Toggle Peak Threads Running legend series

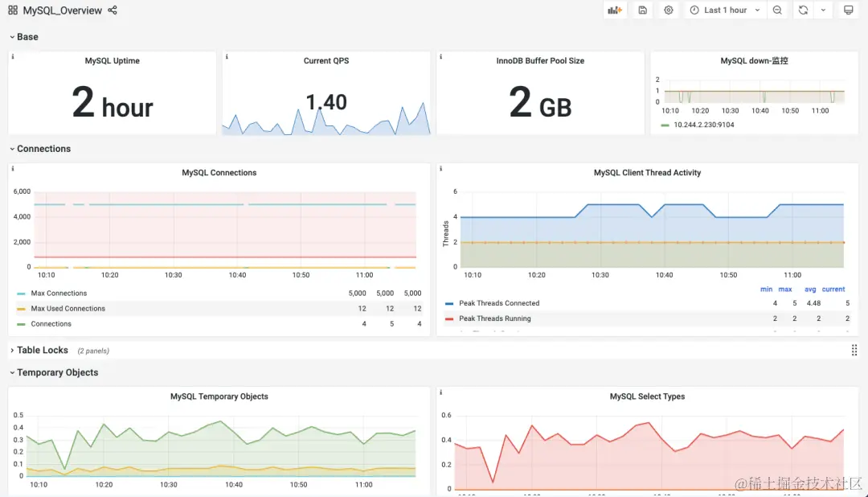click(494, 318)
